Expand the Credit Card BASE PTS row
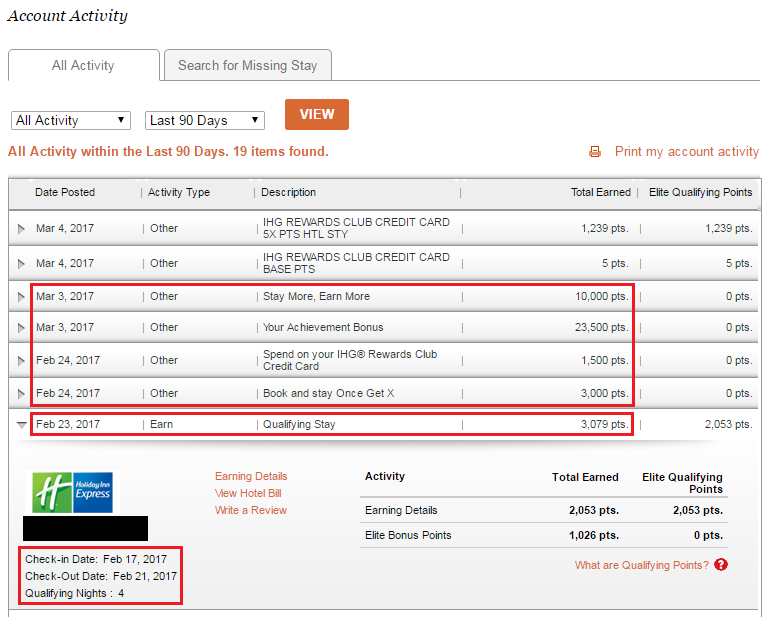770x618 pixels. click(22, 264)
